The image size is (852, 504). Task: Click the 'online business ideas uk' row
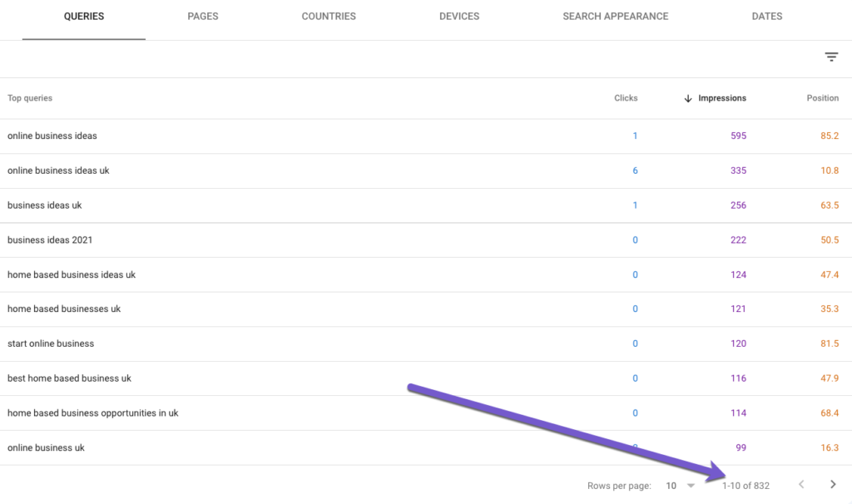(58, 170)
